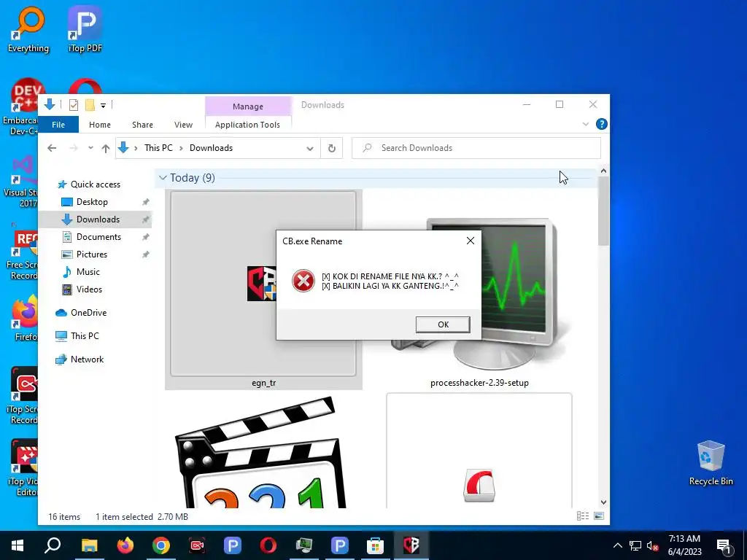
Task: Expand the ribbon with the chevron
Action: coord(586,124)
